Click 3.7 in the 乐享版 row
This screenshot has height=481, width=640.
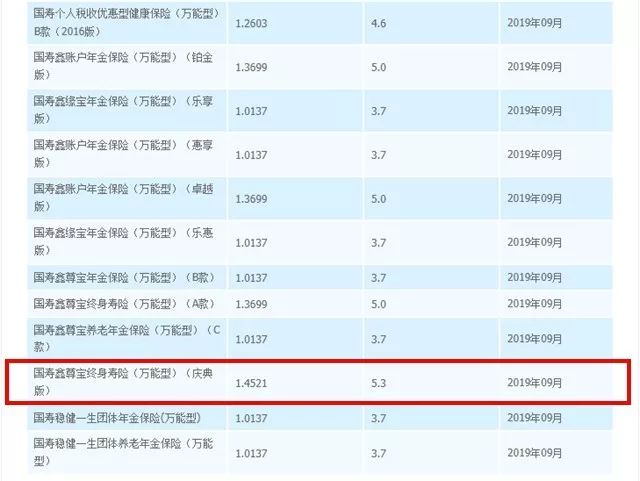point(378,111)
